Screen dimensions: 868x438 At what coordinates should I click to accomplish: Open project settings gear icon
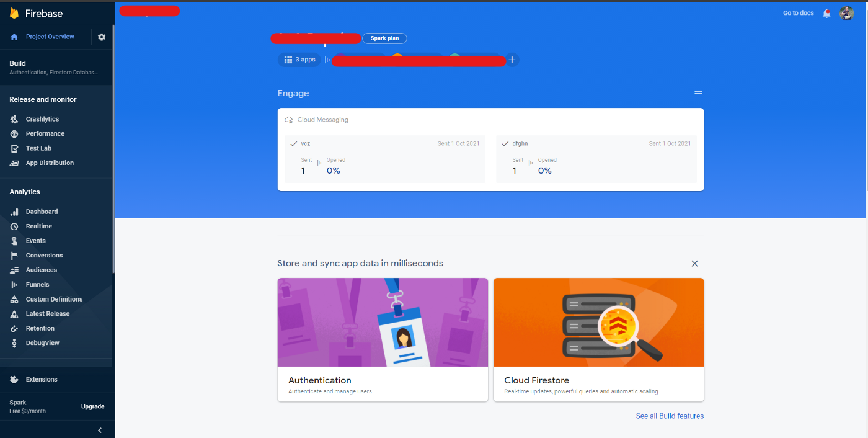coord(102,37)
